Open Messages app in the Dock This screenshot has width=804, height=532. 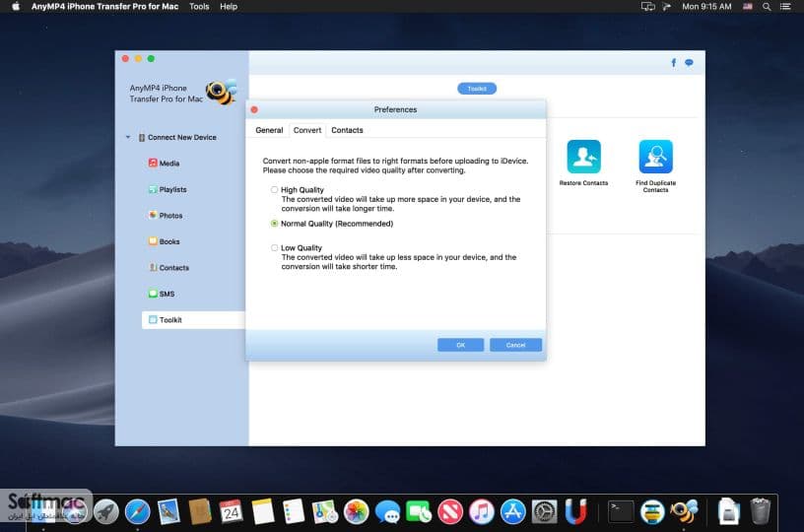pyautogui.click(x=387, y=511)
